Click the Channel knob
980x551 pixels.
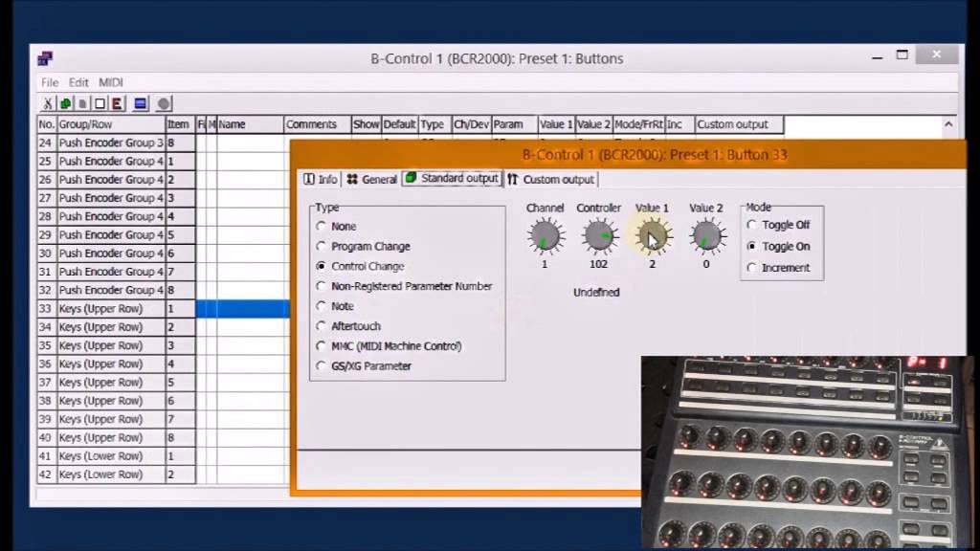click(x=545, y=236)
